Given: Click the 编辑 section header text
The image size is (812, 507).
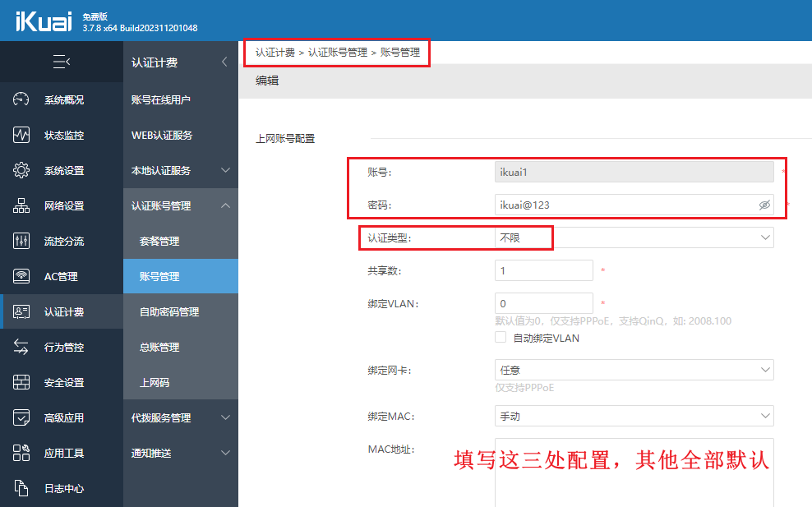Looking at the screenshot, I should pos(267,81).
